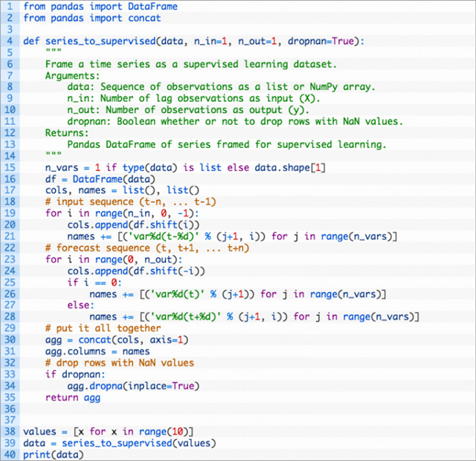Click 'DataFrame' in the first import line

(x=152, y=7)
